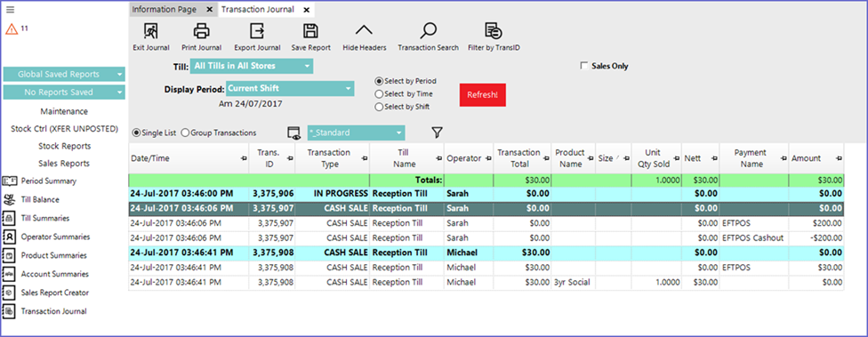
Task: Open the Stock Reports menu item
Action: tap(64, 146)
